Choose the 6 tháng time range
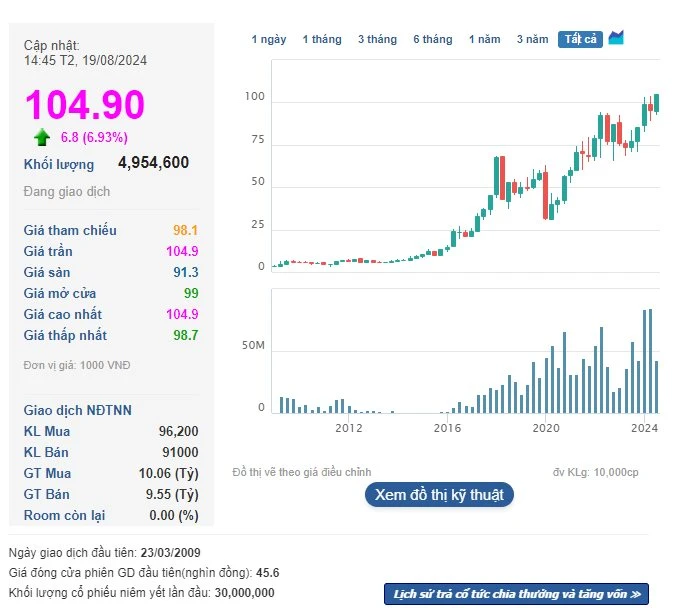Screen dimensions: 676x608 tap(432, 39)
